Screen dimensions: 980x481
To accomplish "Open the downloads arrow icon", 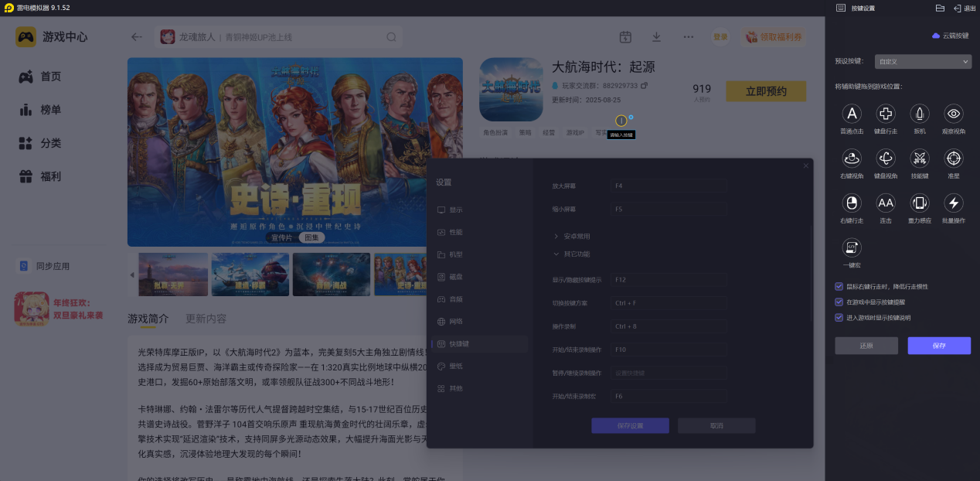I will [x=656, y=36].
